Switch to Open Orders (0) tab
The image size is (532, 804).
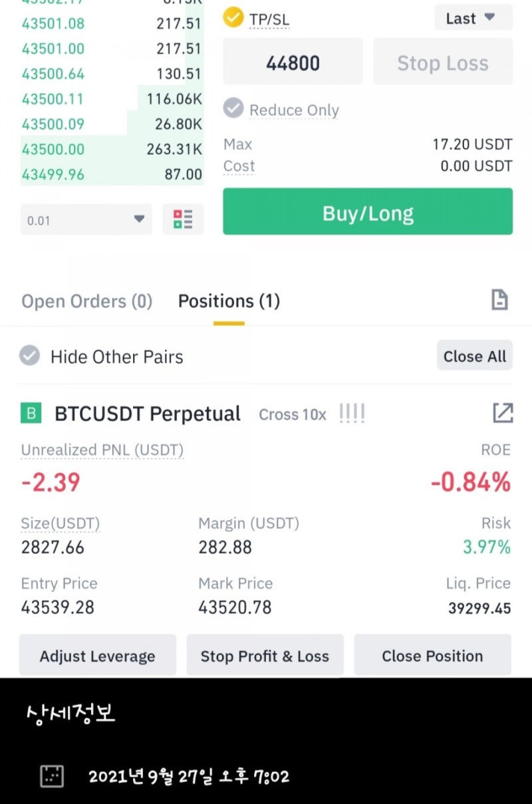(x=87, y=301)
